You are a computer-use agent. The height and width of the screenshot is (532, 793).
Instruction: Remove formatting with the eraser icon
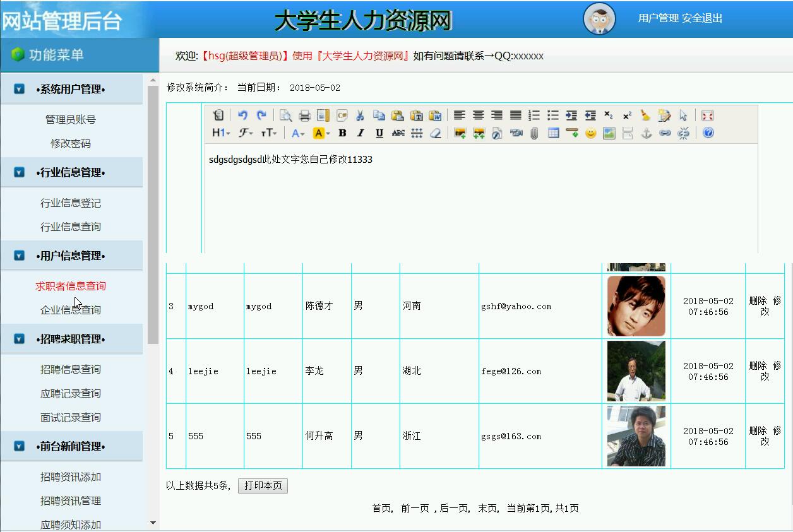(435, 133)
